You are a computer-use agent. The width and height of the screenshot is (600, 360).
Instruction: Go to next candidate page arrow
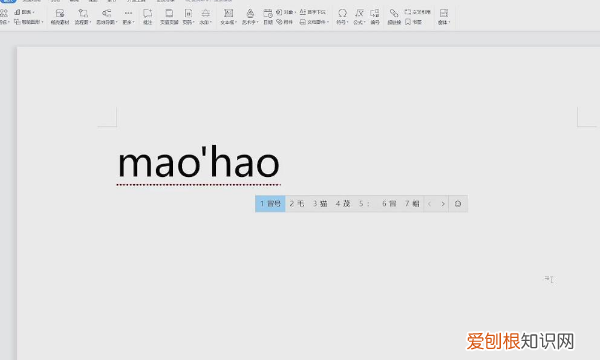(x=443, y=204)
